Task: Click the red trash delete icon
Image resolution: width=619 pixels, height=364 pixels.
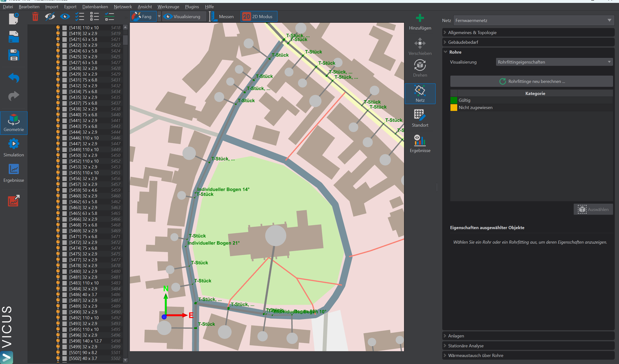Action: [x=35, y=17]
